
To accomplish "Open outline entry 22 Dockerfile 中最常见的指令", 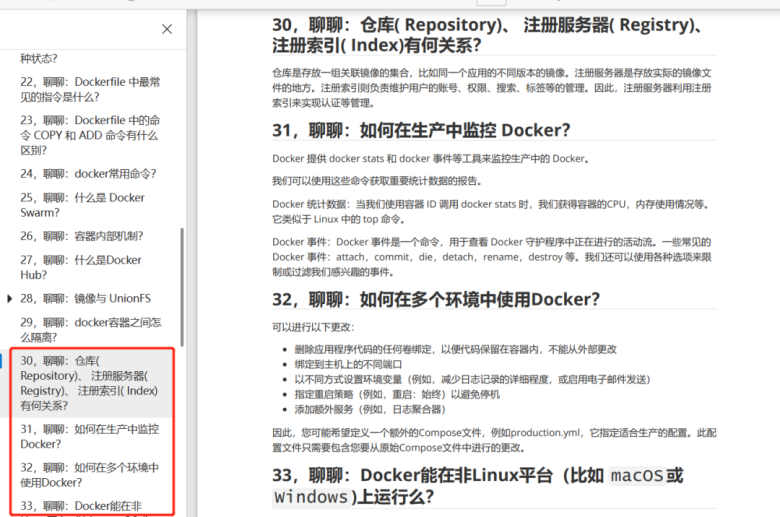I will coord(90,90).
